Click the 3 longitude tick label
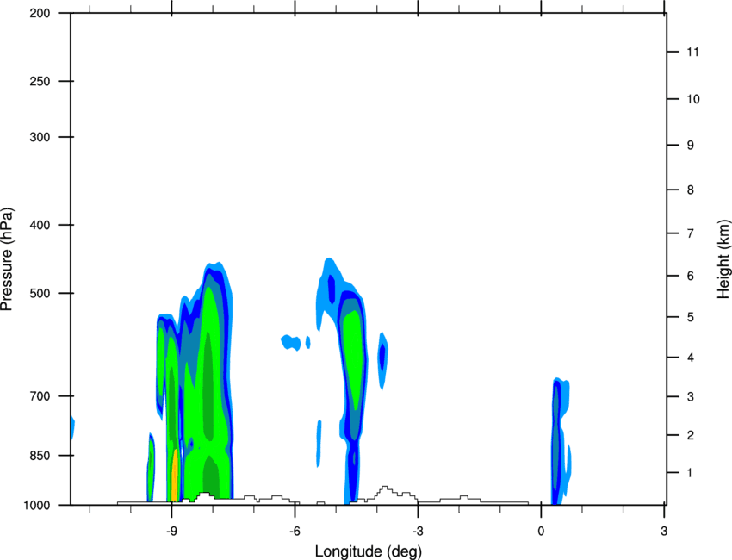Screen dimensions: 732x560 (x=664, y=531)
